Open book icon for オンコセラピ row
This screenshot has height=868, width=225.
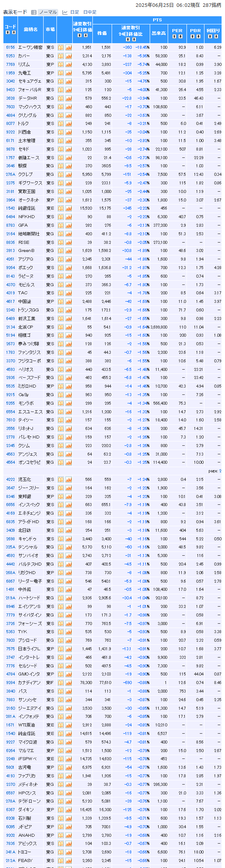click(x=61, y=462)
